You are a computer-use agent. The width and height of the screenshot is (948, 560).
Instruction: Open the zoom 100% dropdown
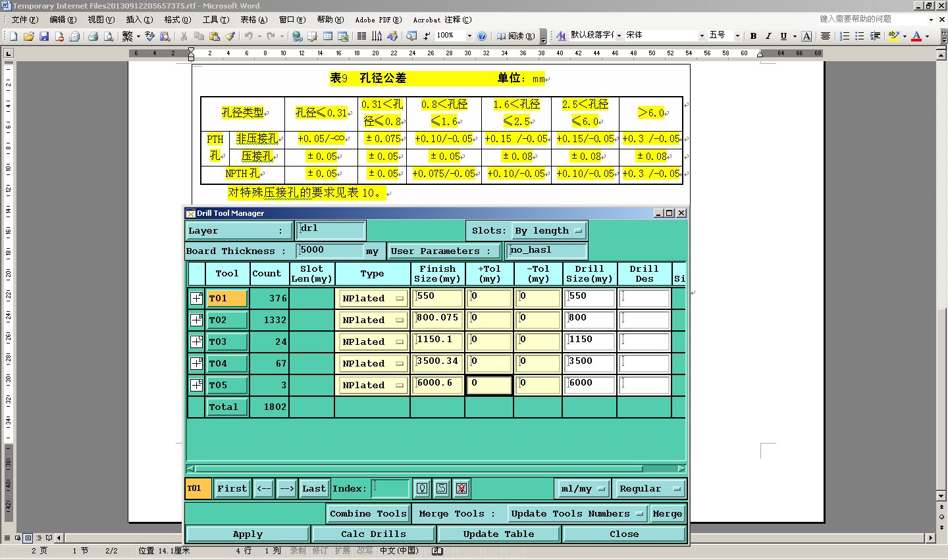[469, 36]
